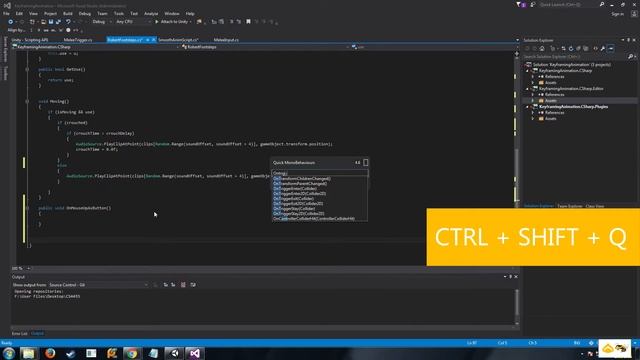Click the Save All toolbar icon
This screenshot has height=360, width=640.
(58, 22)
